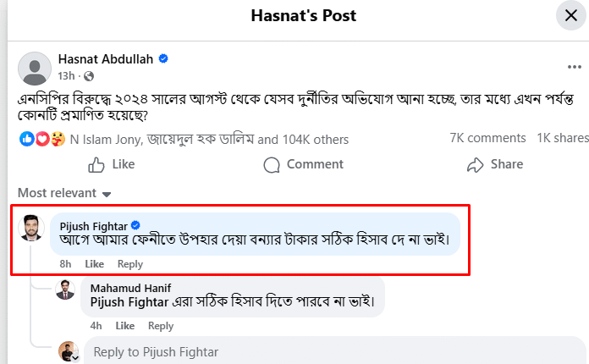Click Reply under Mahamud Hanif's comment

tap(161, 325)
